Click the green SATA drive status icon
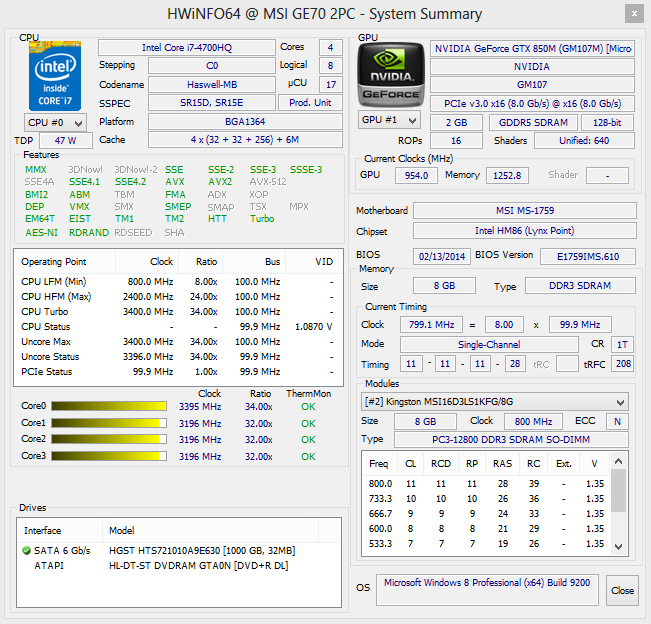 26,551
